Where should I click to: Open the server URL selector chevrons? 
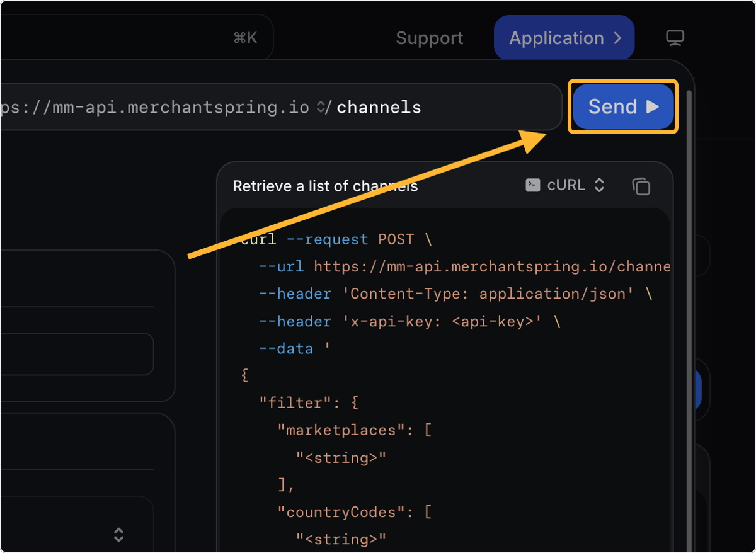pyautogui.click(x=321, y=107)
